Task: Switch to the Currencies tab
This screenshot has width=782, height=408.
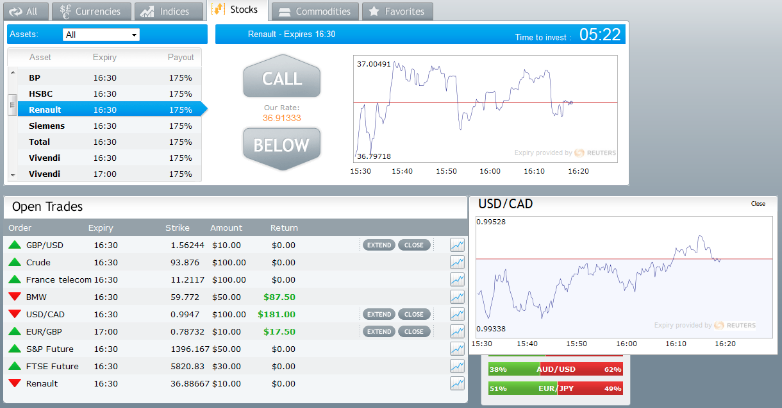Action: pos(91,11)
